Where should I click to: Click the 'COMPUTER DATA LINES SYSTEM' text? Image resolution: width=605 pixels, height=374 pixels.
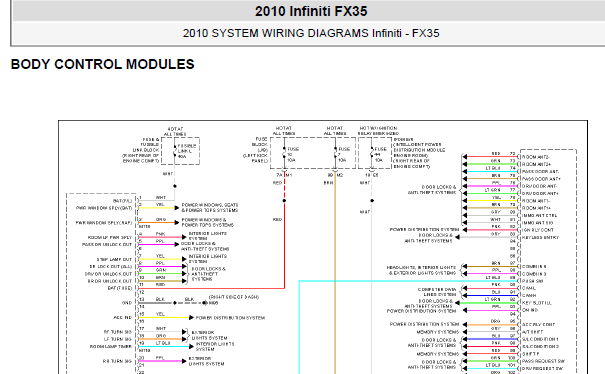pyautogui.click(x=437, y=292)
